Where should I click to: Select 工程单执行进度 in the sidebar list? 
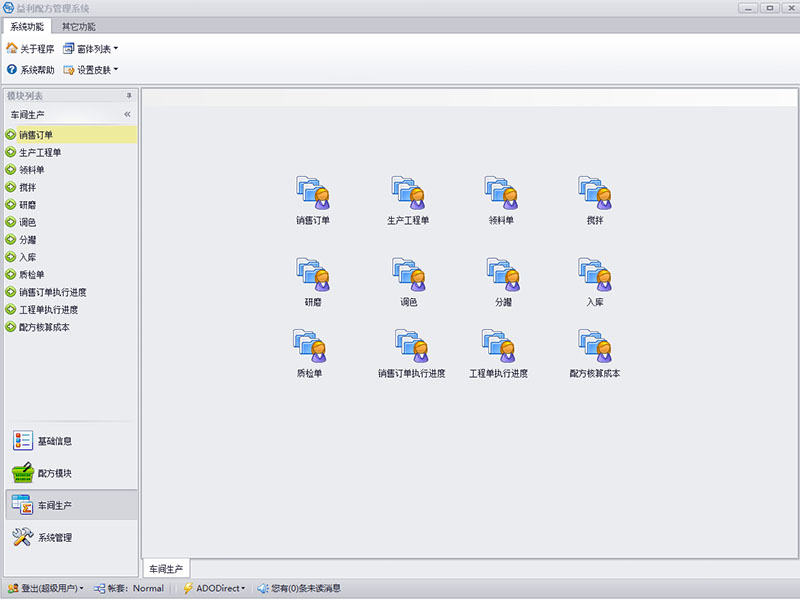point(57,310)
